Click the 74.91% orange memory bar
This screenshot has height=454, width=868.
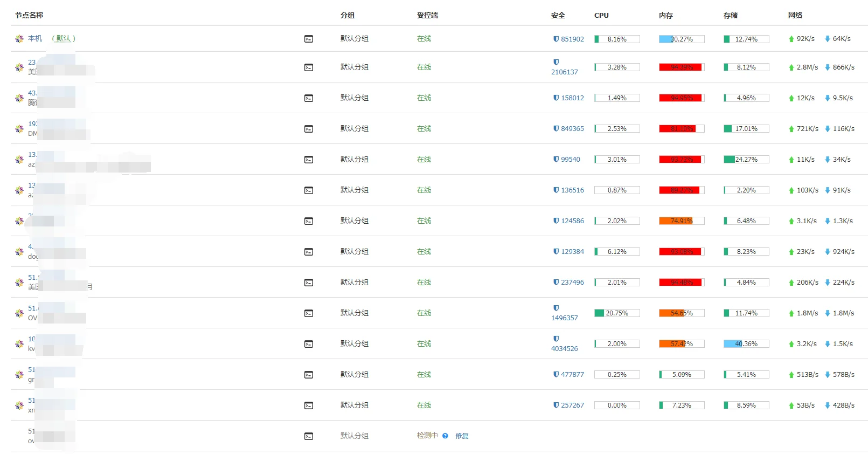(x=682, y=221)
